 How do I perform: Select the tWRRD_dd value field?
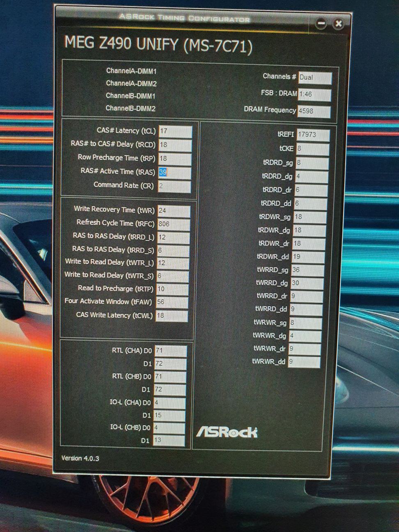[x=306, y=309]
